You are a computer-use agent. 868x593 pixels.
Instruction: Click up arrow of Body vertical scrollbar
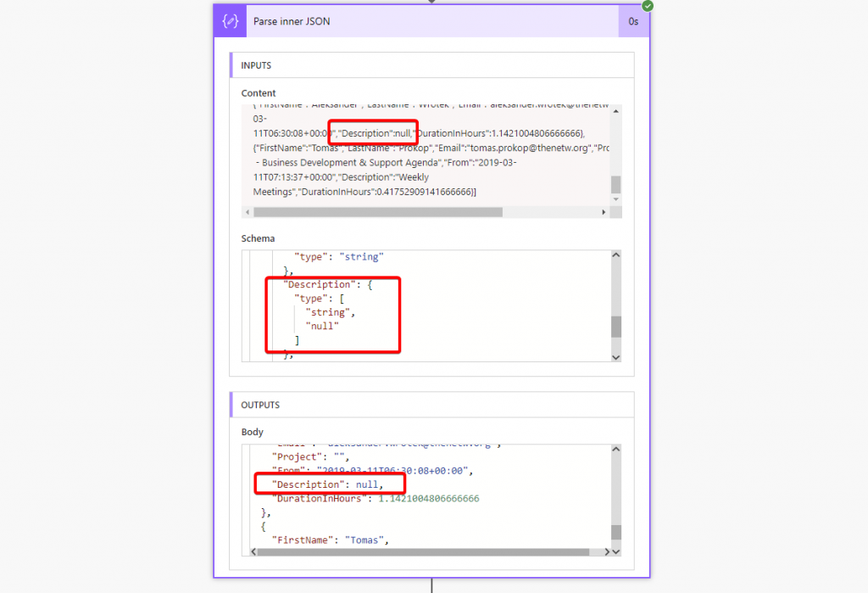pyautogui.click(x=615, y=450)
